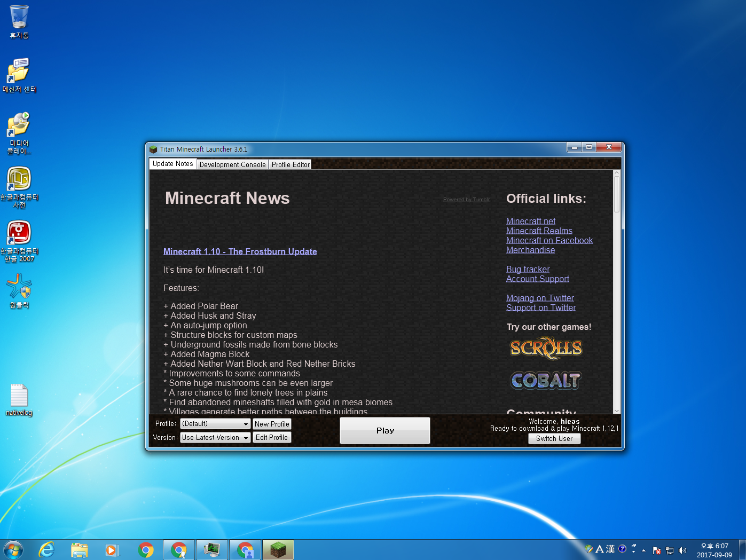This screenshot has height=560, width=746.
Task: Click the launcher title bar grass block icon
Action: 153,149
